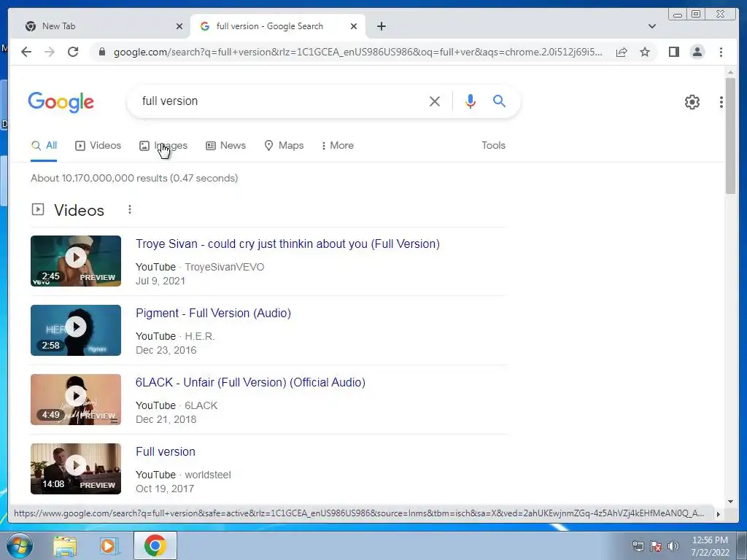Play worldsteel 14:08 video thumbnail
Viewport: 747px width, 560px height.
pyautogui.click(x=76, y=469)
